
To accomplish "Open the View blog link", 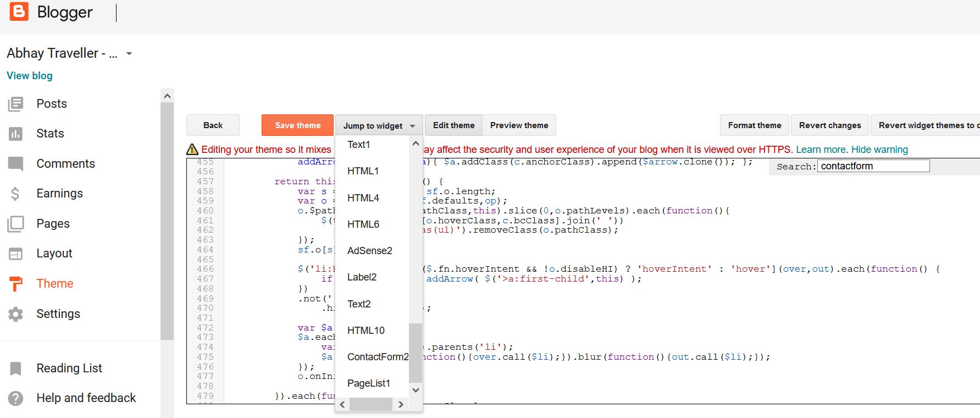I will [x=30, y=76].
